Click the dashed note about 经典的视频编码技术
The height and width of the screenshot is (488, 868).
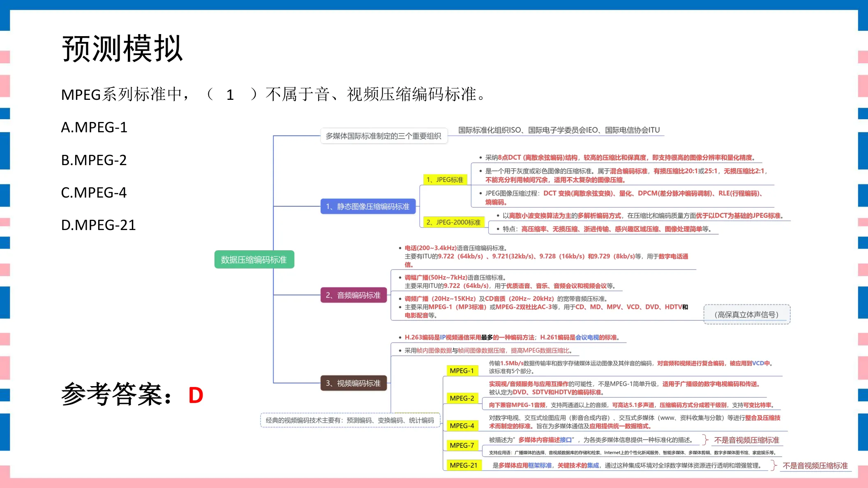(350, 420)
